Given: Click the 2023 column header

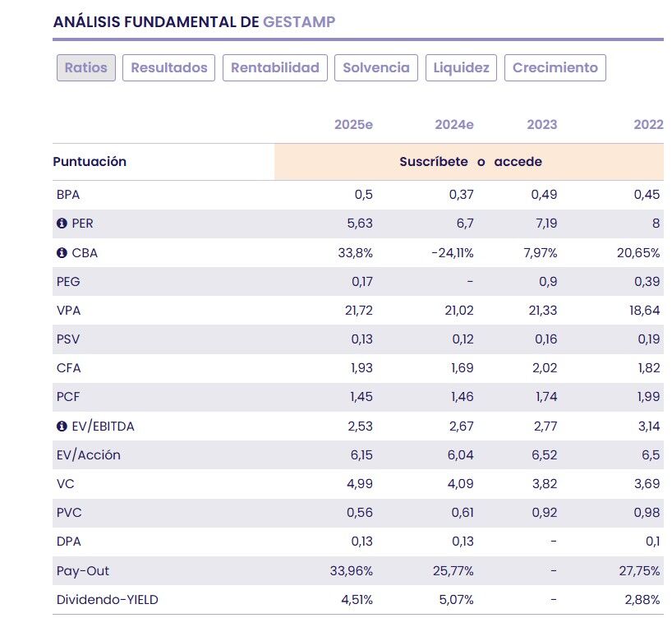Looking at the screenshot, I should (x=542, y=125).
